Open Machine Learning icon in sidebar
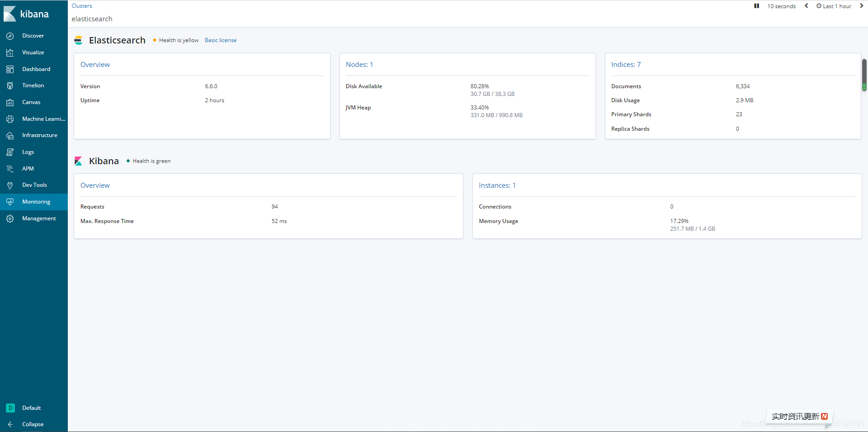Screen dimensions: 868x432 10,119
